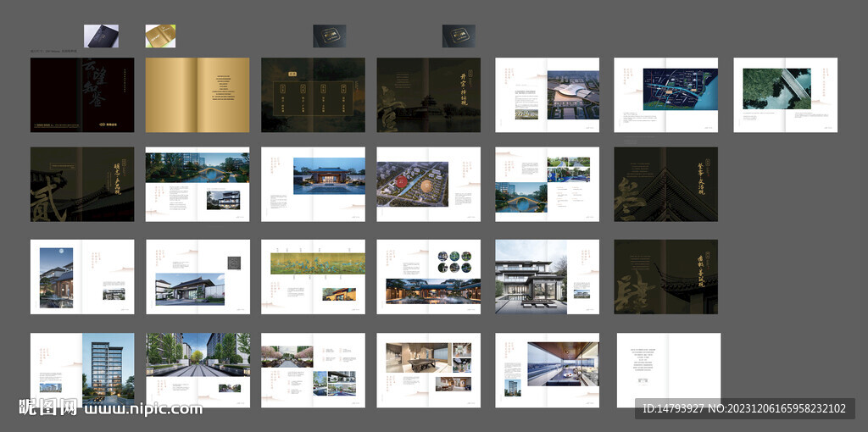Click the www.nipic.com watermark link
The width and height of the screenshot is (868, 432).
[x=142, y=409]
